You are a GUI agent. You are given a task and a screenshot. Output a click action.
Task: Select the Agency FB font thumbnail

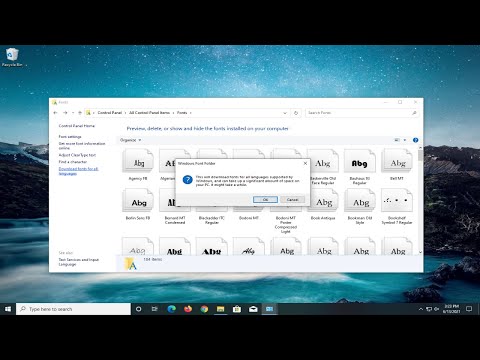[x=138, y=165]
